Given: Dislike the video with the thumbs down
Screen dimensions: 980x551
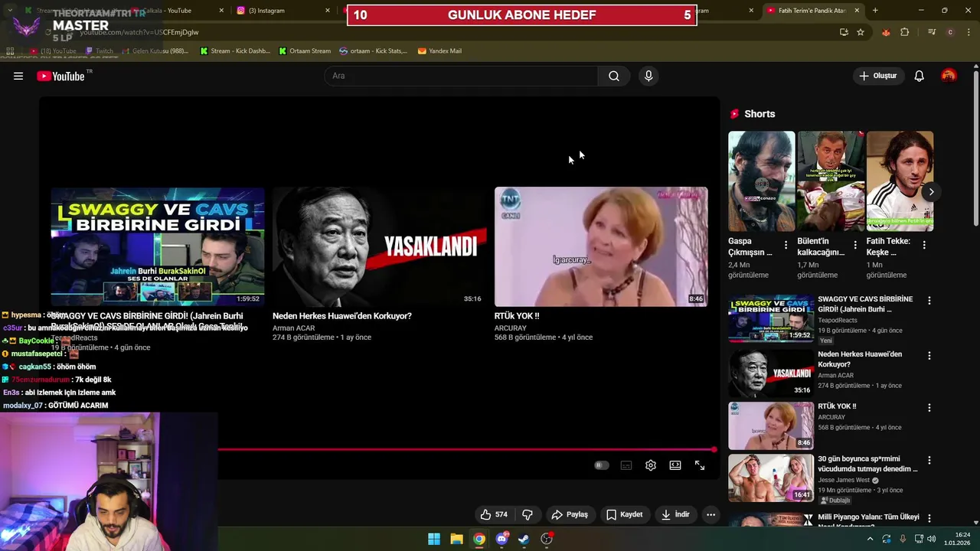Looking at the screenshot, I should click(528, 514).
